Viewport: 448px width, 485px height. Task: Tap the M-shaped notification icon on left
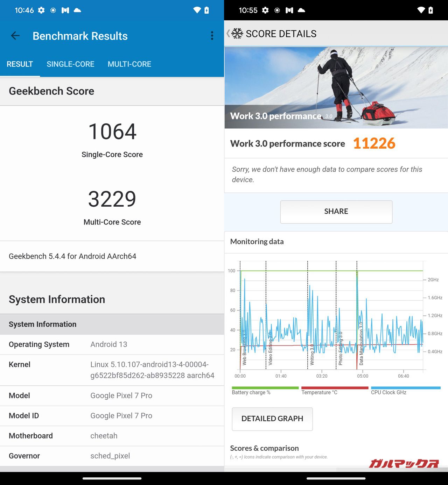(65, 10)
